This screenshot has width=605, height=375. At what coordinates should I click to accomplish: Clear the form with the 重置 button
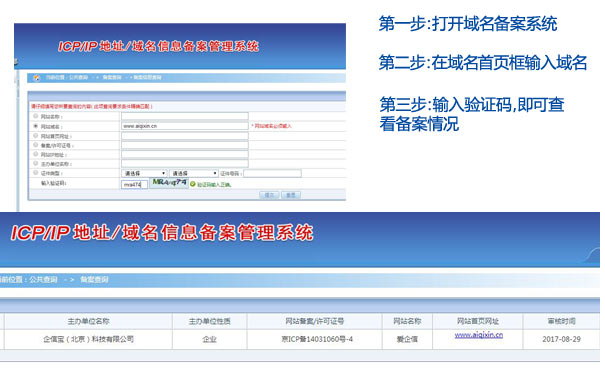[x=291, y=195]
